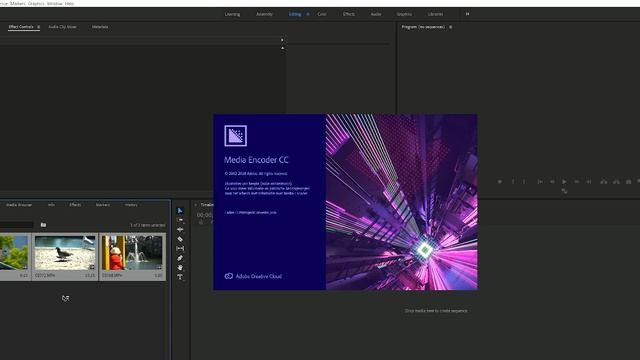Select the Metadata tab

point(100,27)
